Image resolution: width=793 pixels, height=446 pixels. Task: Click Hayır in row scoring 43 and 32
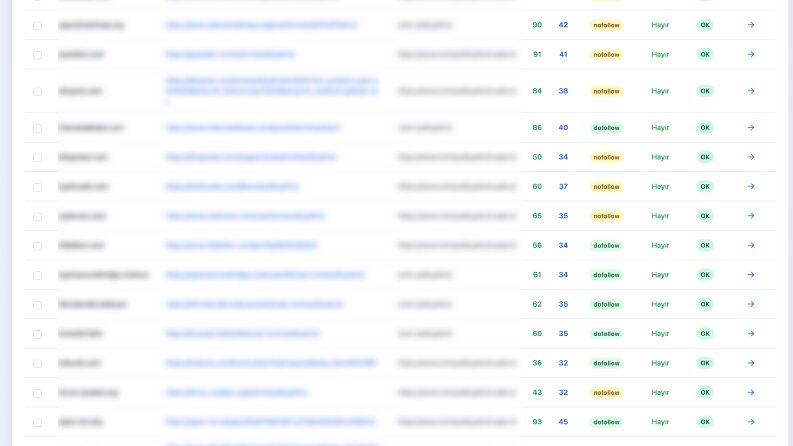[x=660, y=392]
